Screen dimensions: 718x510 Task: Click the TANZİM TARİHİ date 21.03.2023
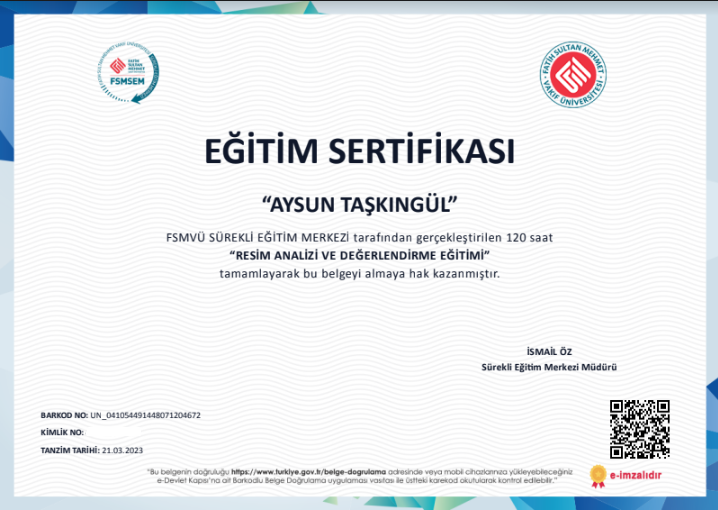tap(122, 450)
